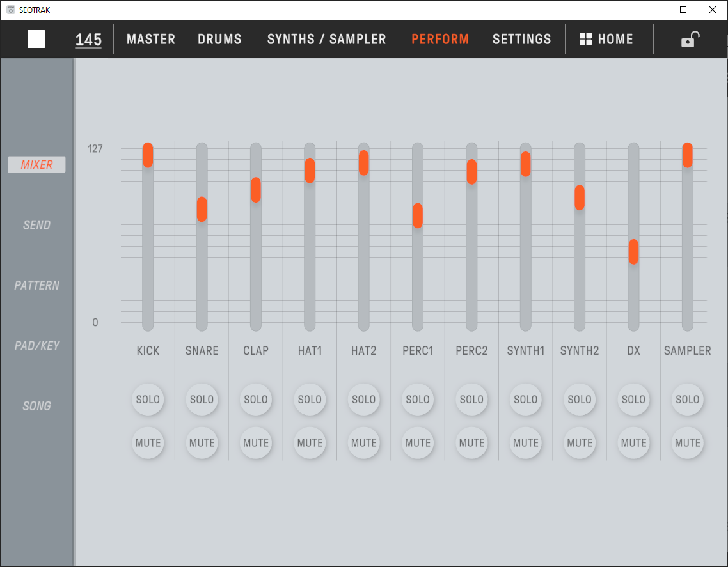Mute the SYNTH2 track
This screenshot has width=728, height=567.
click(580, 443)
